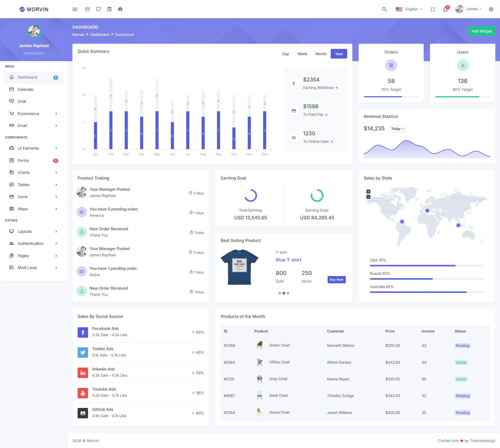Screen dimensions: 500x448
Task: Click the Youtube Ads icon
Action: tap(83, 393)
